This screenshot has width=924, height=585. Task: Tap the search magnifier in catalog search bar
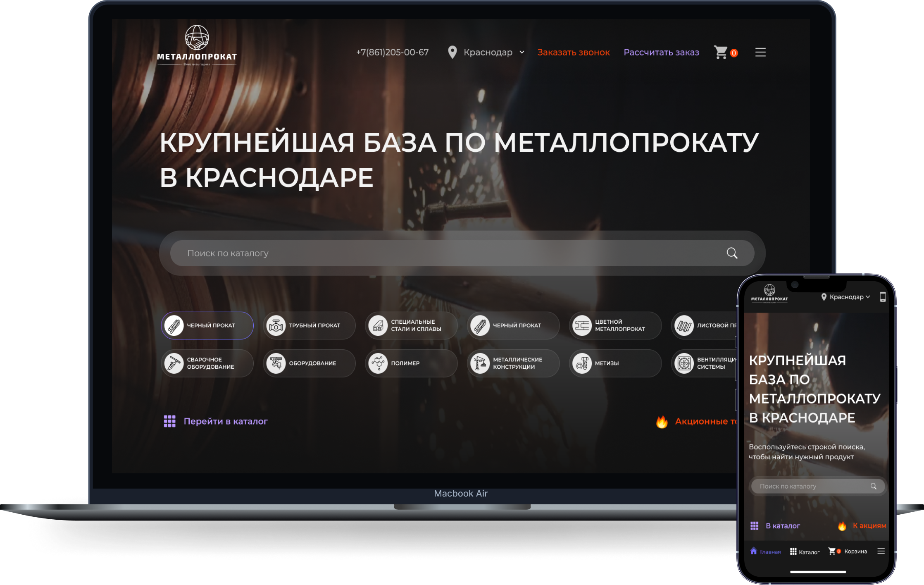[x=732, y=253]
